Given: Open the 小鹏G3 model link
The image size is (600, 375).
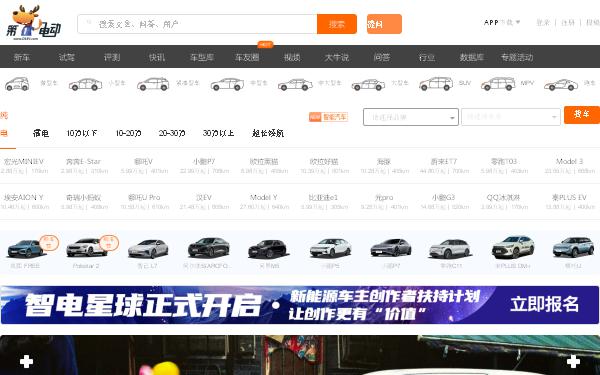Looking at the screenshot, I should [443, 197].
